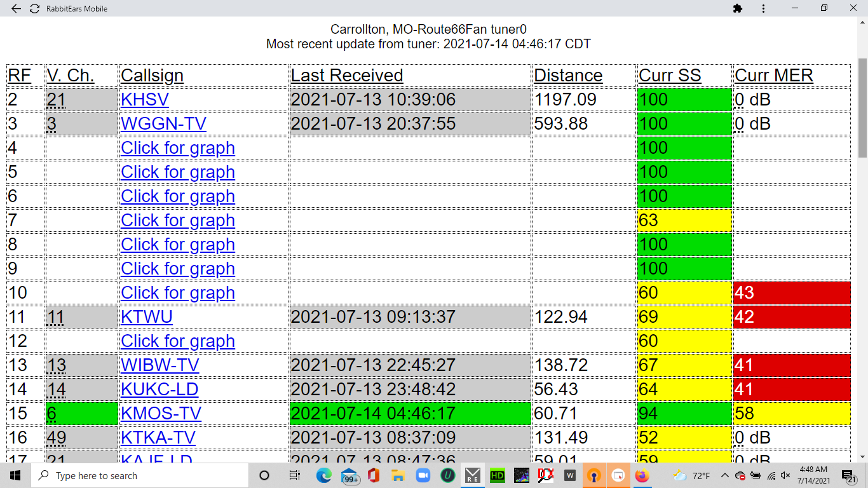Launch Microsoft Edge from the taskbar
Screen dimensions: 868x488
click(324, 475)
